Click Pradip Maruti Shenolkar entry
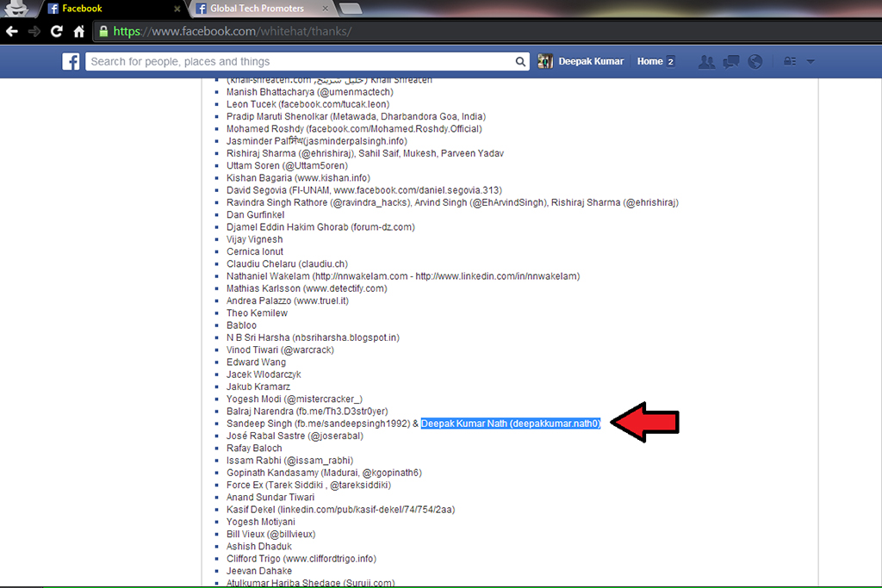 tap(356, 116)
